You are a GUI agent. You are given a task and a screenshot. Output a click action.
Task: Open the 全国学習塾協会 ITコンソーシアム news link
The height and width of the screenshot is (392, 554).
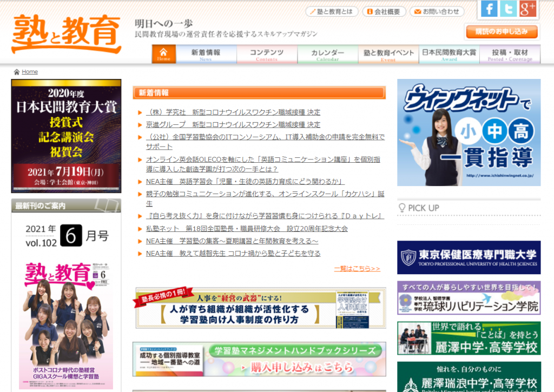pyautogui.click(x=265, y=142)
